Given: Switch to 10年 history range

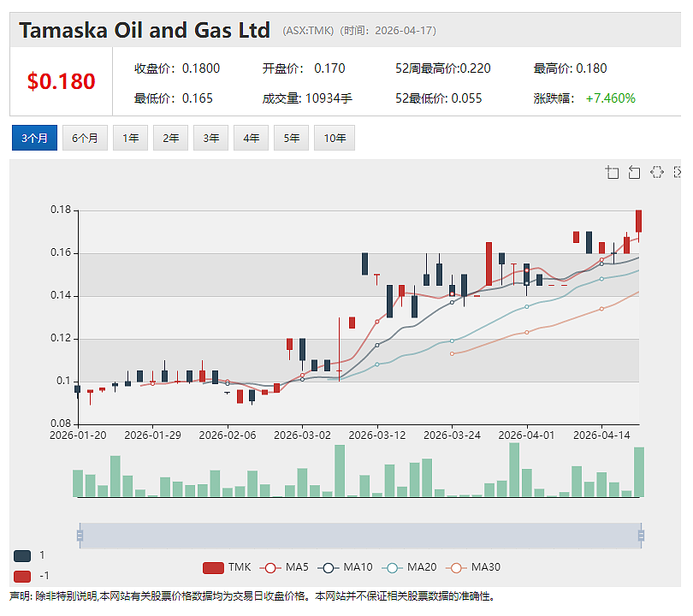Looking at the screenshot, I should [335, 138].
